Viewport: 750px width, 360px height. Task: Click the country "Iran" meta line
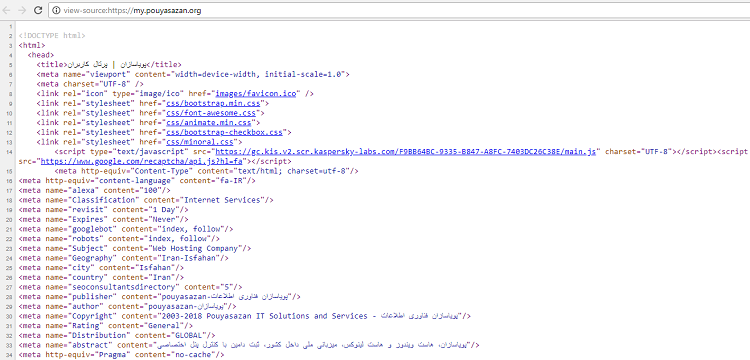point(101,277)
